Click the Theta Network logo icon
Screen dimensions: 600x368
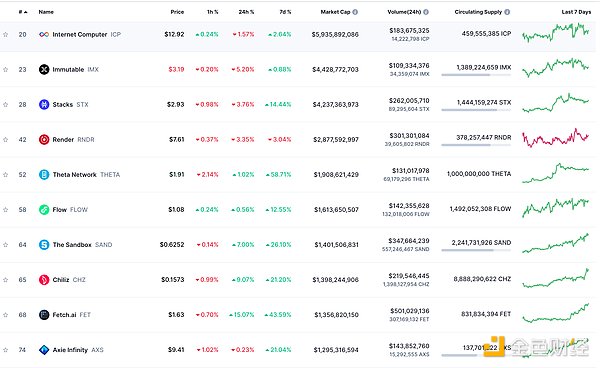[x=44, y=174]
